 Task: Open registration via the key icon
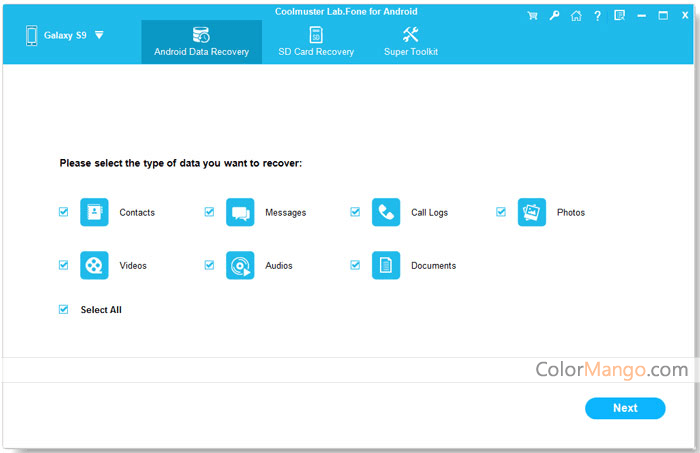click(555, 16)
